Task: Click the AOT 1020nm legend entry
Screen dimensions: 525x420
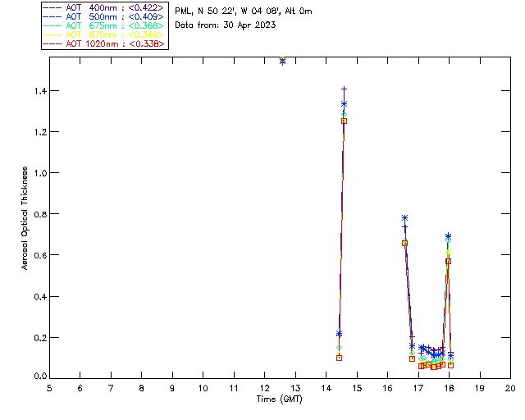Action: [x=103, y=43]
